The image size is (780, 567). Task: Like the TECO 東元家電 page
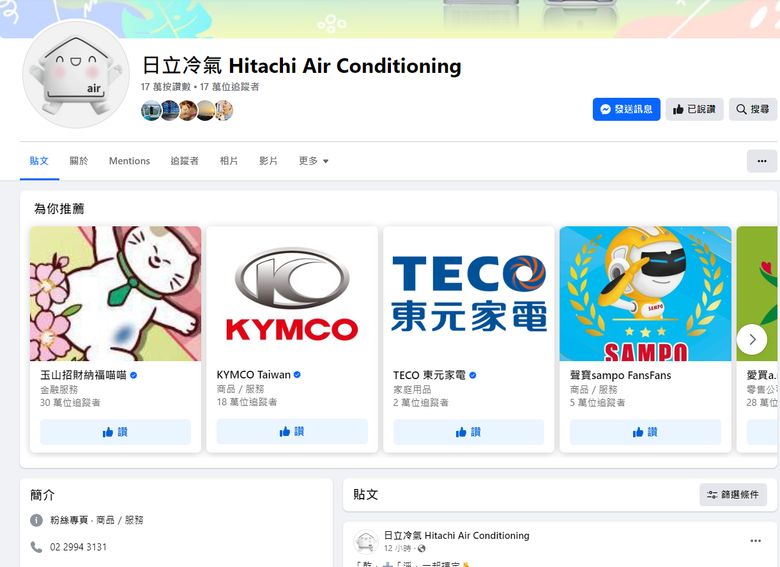point(469,432)
